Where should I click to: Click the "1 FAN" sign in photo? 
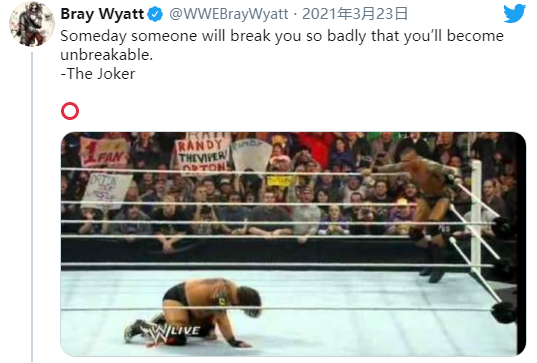104,152
